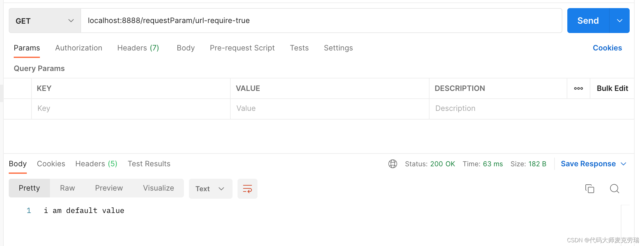Switch to the request Body tab

tap(186, 48)
